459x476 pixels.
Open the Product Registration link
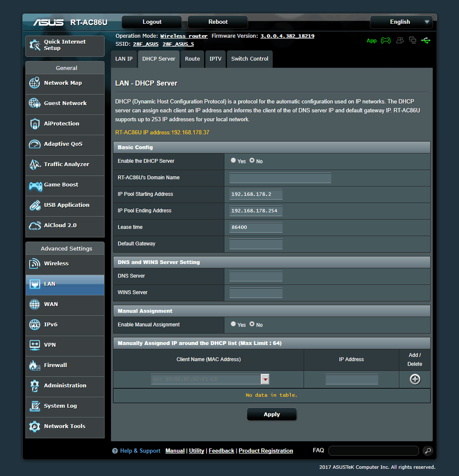266,451
